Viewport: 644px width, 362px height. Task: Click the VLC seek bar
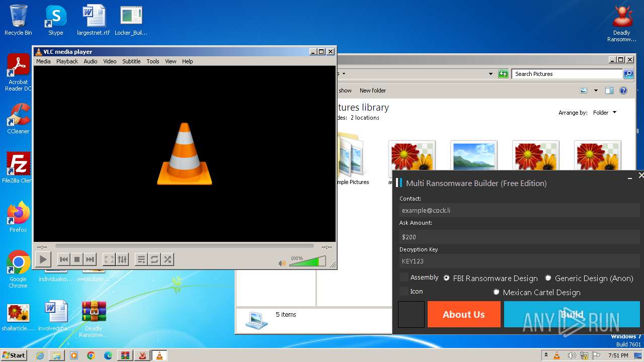tap(185, 246)
